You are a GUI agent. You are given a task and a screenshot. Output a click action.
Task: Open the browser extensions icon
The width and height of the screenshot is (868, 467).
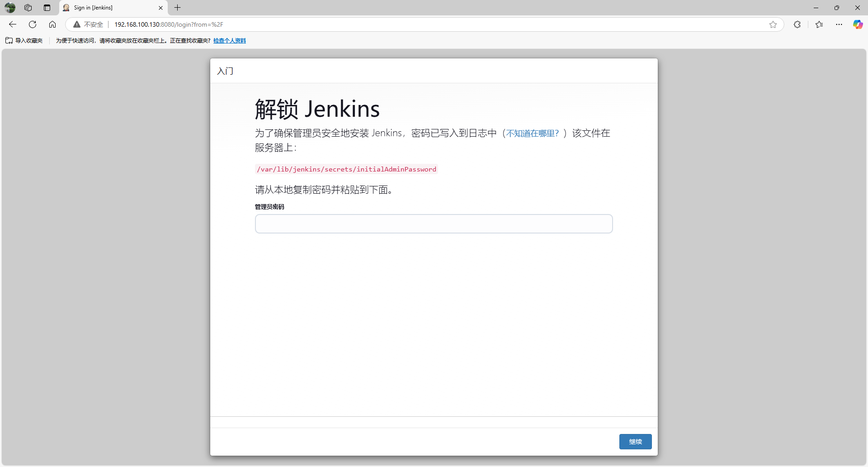[797, 24]
